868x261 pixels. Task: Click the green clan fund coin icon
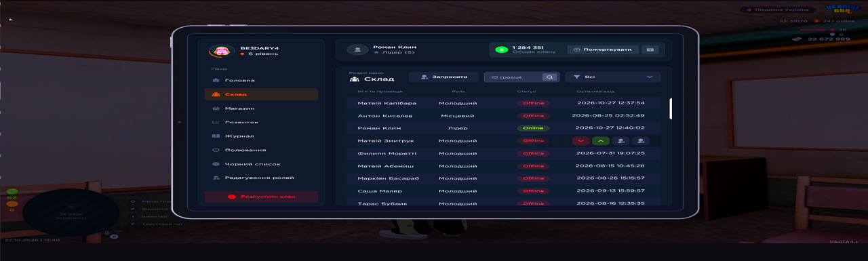(x=502, y=49)
